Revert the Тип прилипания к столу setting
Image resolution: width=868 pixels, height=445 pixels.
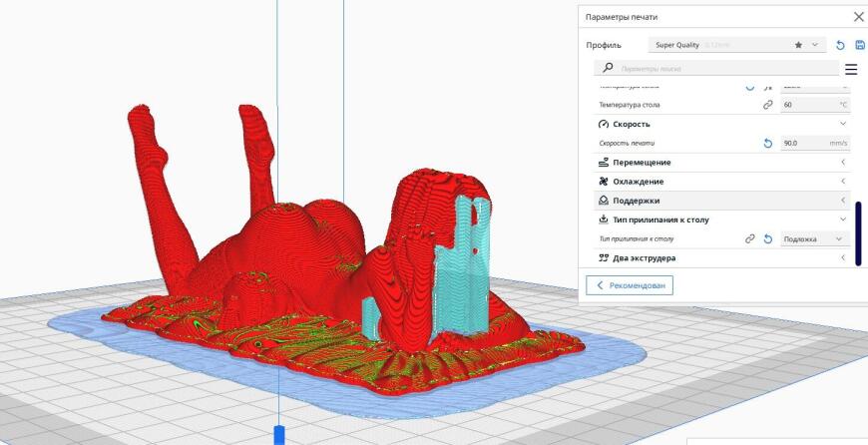(x=768, y=239)
